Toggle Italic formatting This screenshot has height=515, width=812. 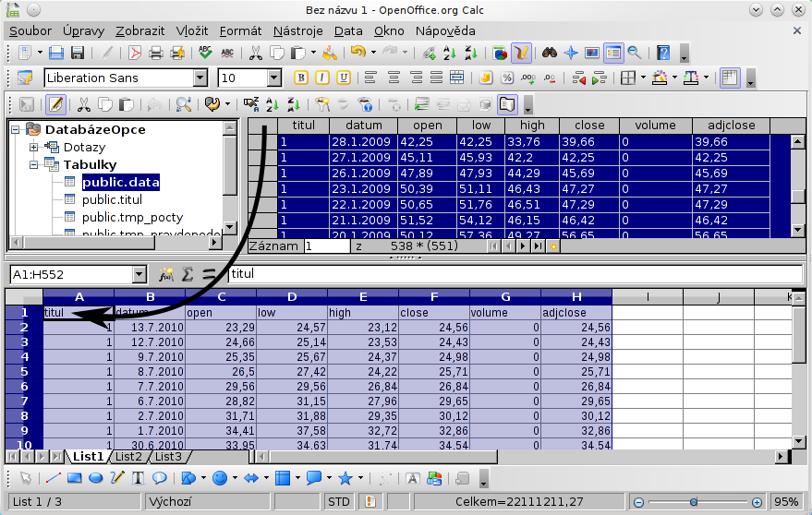(x=321, y=78)
